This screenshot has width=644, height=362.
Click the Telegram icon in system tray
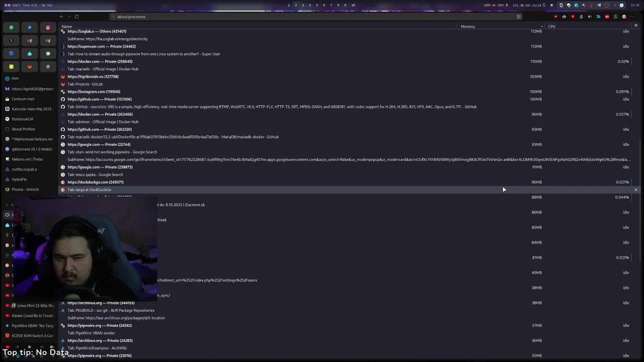click(x=599, y=5)
